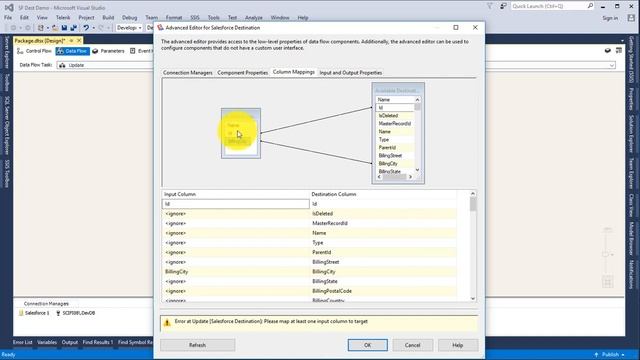Open the Variables panel tab
Image resolution: width=640 pixels, height=360 pixels.
[x=47, y=342]
